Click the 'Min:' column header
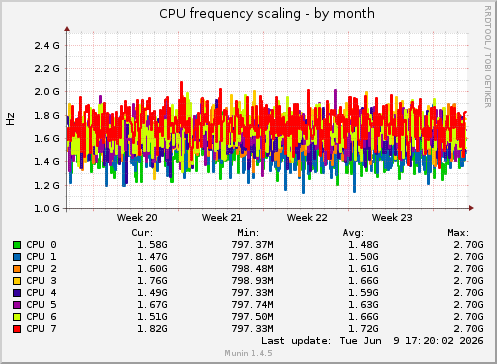The height and width of the screenshot is (364, 497). [248, 233]
